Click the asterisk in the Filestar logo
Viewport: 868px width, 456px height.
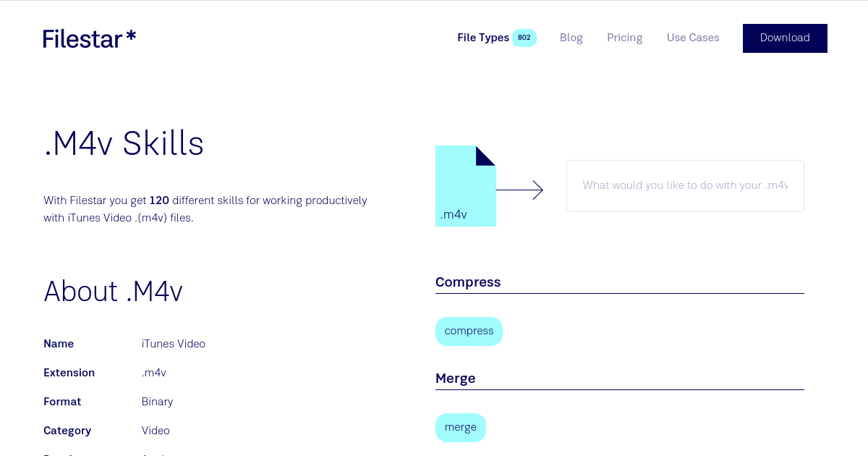pos(131,35)
